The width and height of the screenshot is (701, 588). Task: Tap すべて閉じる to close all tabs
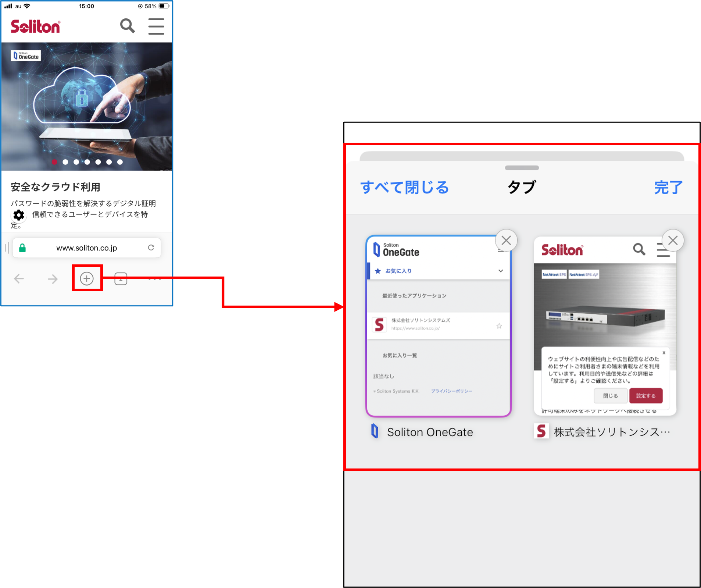pyautogui.click(x=405, y=187)
